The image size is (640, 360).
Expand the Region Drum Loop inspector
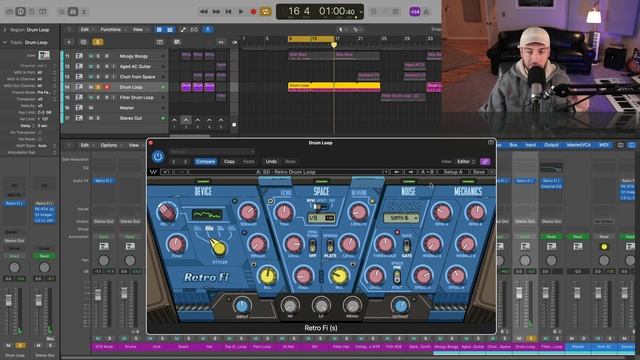click(5, 30)
